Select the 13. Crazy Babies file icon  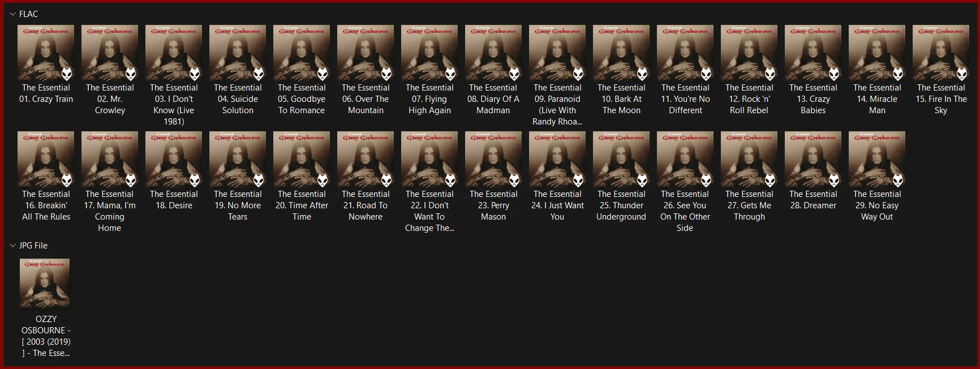click(x=813, y=53)
